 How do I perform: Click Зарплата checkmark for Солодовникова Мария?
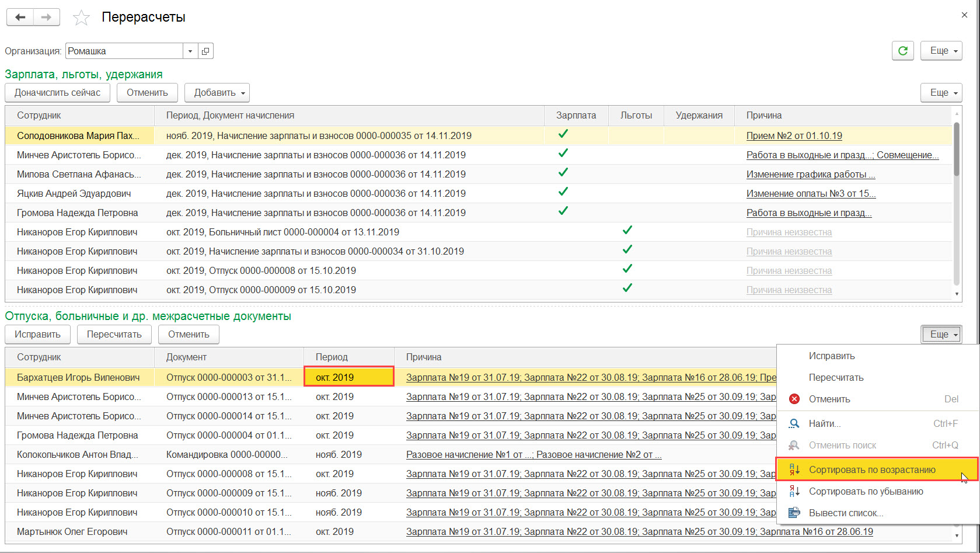coord(563,134)
